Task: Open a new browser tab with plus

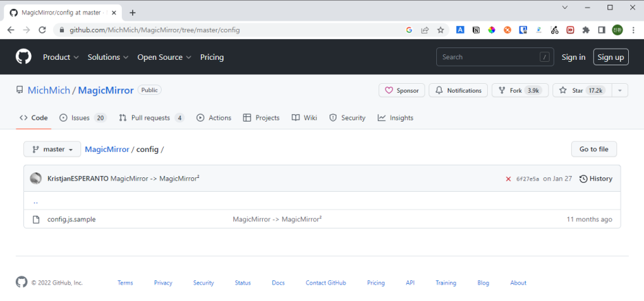Action: pos(132,12)
